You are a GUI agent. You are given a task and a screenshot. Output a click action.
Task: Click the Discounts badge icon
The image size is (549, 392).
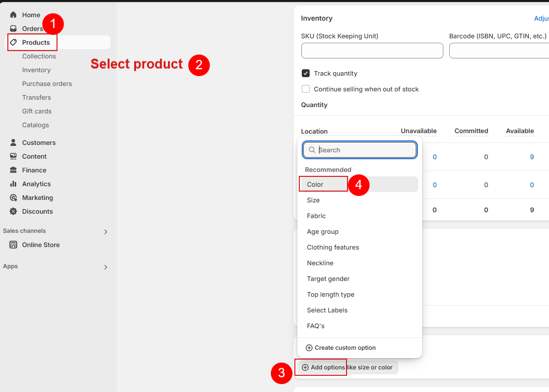coord(13,211)
